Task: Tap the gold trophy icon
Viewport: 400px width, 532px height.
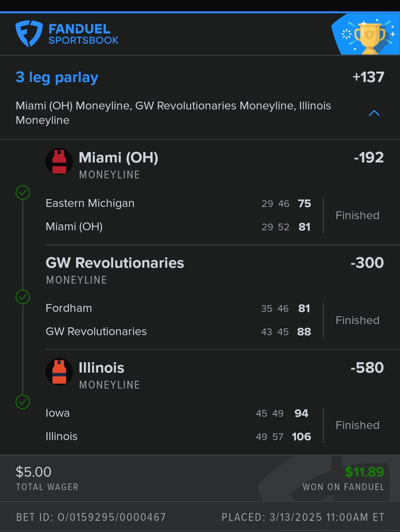Action: 369,38
